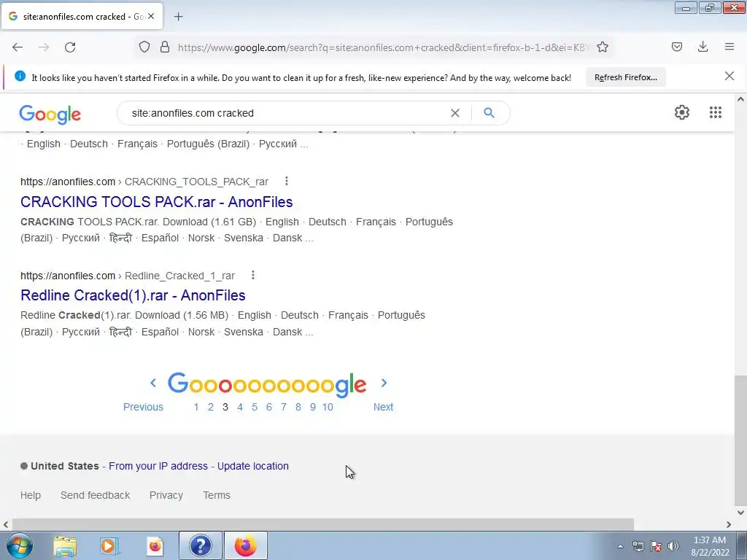747x560 pixels.
Task: Save page to Pocket icon
Action: [677, 47]
